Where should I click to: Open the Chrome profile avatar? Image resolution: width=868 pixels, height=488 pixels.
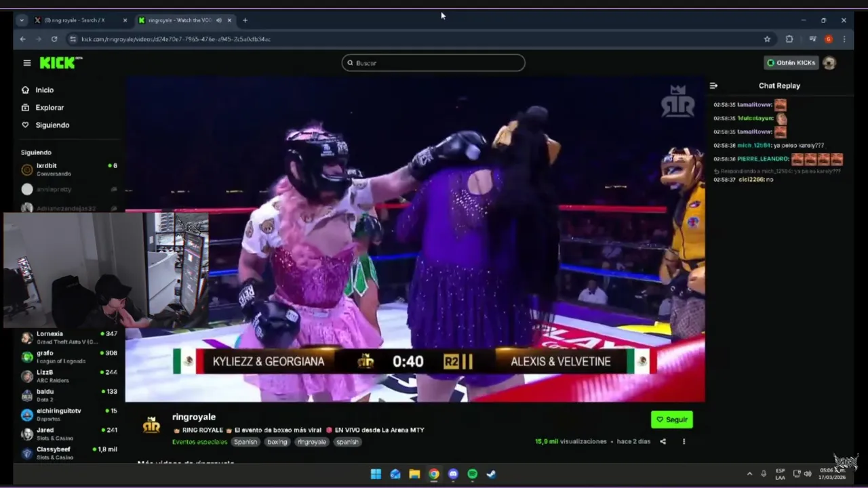828,39
